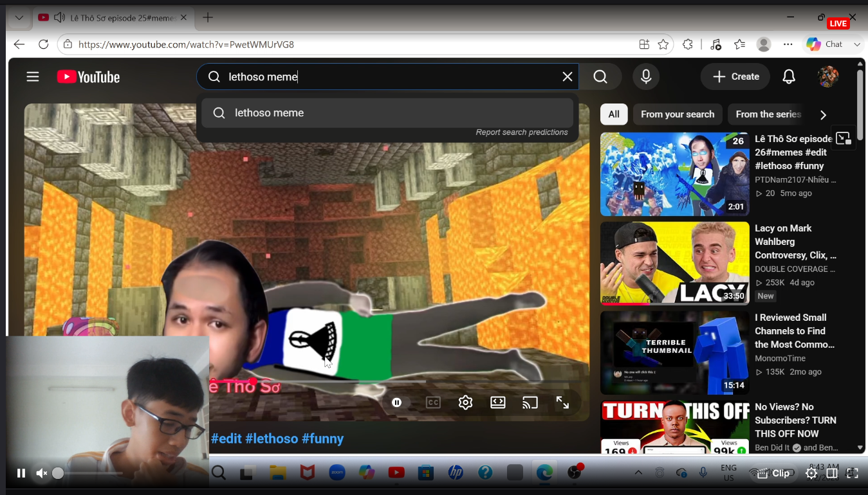This screenshot has width=868, height=495.
Task: Open the YouTube hamburger guide menu
Action: (x=33, y=77)
